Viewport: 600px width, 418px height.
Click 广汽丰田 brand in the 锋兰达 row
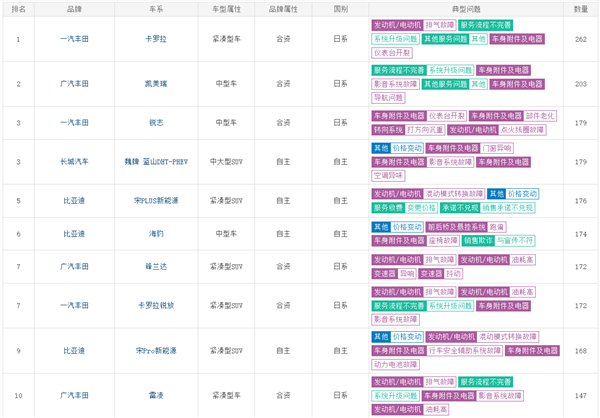[x=74, y=267]
